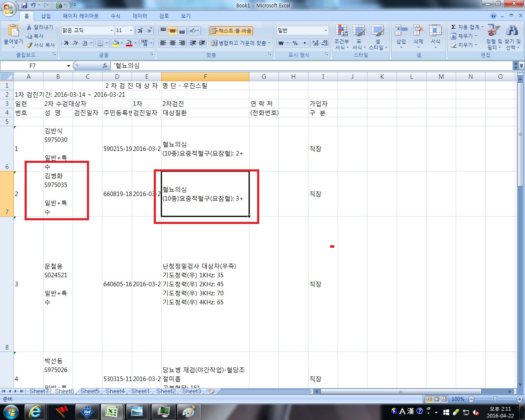Open the fill color swatch button
The height and width of the screenshot is (420, 525).
(116, 43)
